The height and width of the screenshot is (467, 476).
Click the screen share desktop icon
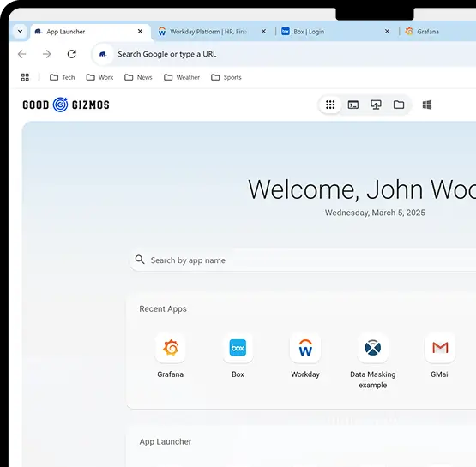376,105
